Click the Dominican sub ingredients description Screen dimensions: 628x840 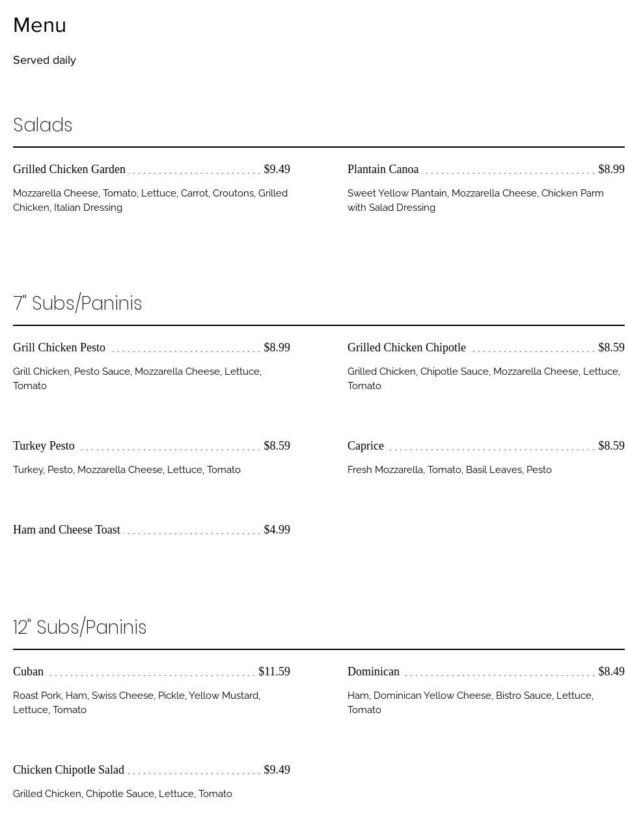coord(470,703)
